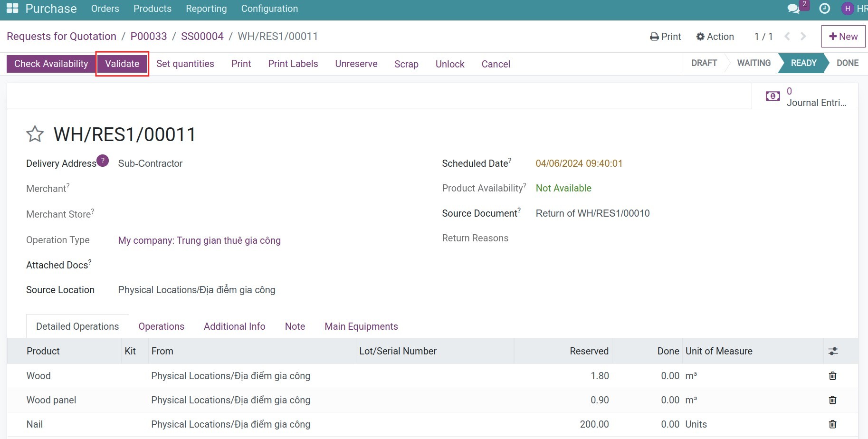The image size is (868, 439).
Task: Click the Print Labels button
Action: [x=293, y=64]
